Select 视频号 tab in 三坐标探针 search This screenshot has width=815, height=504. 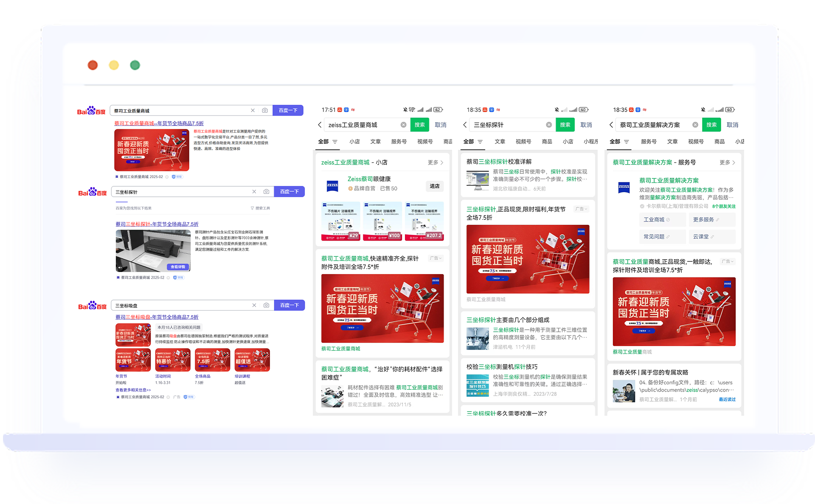pyautogui.click(x=523, y=142)
